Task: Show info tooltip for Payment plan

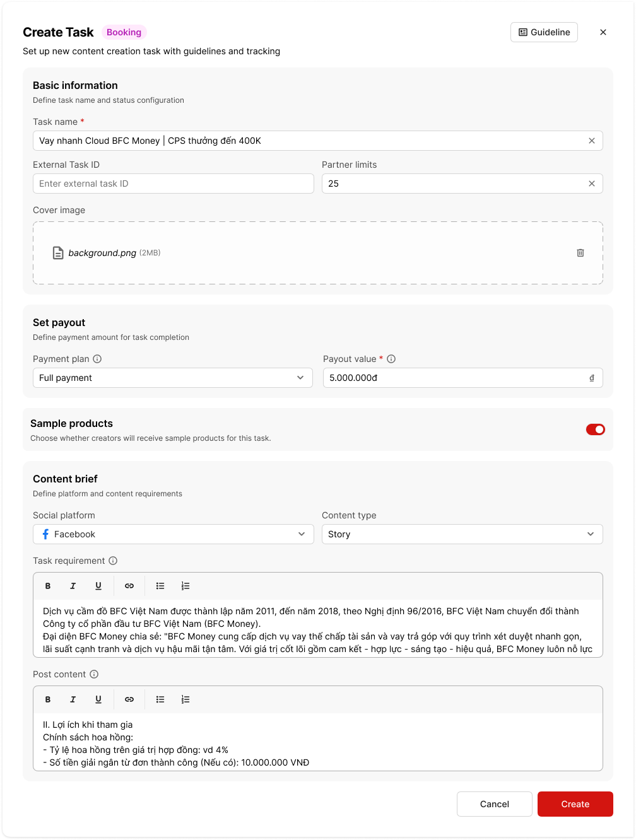Action: coord(97,359)
